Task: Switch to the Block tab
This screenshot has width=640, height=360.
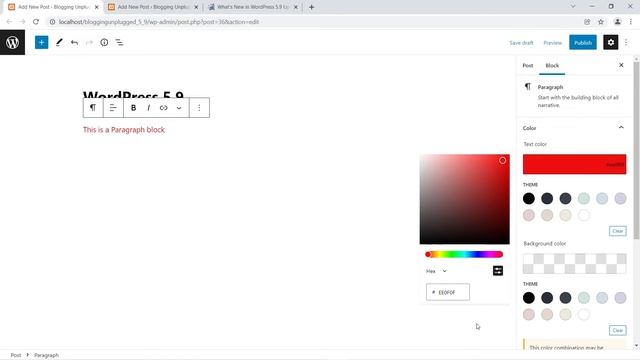Action: click(552, 65)
